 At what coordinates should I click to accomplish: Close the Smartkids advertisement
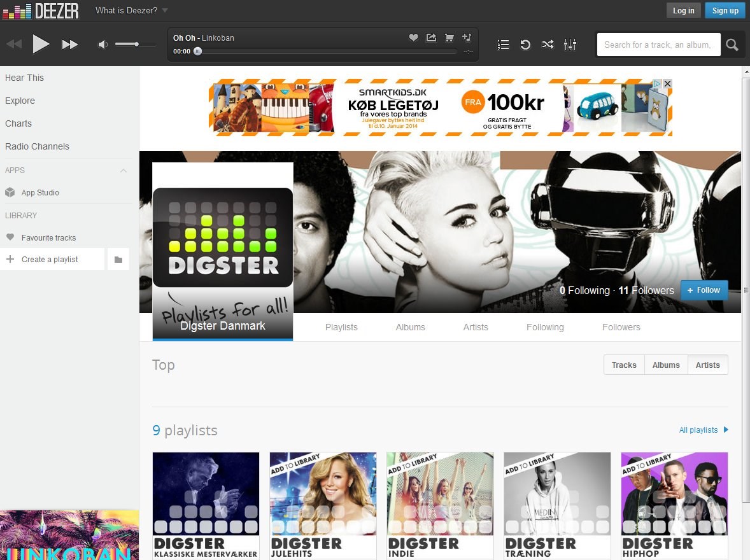coord(667,84)
